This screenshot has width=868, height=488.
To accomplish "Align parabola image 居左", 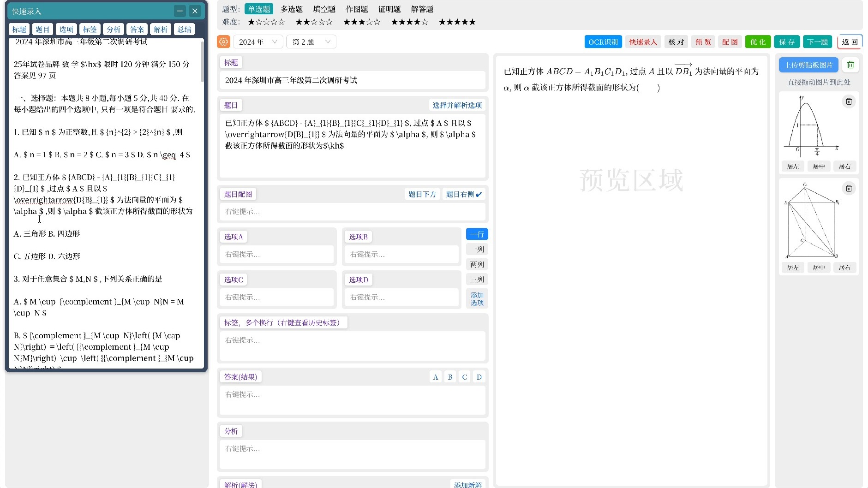I will point(793,166).
